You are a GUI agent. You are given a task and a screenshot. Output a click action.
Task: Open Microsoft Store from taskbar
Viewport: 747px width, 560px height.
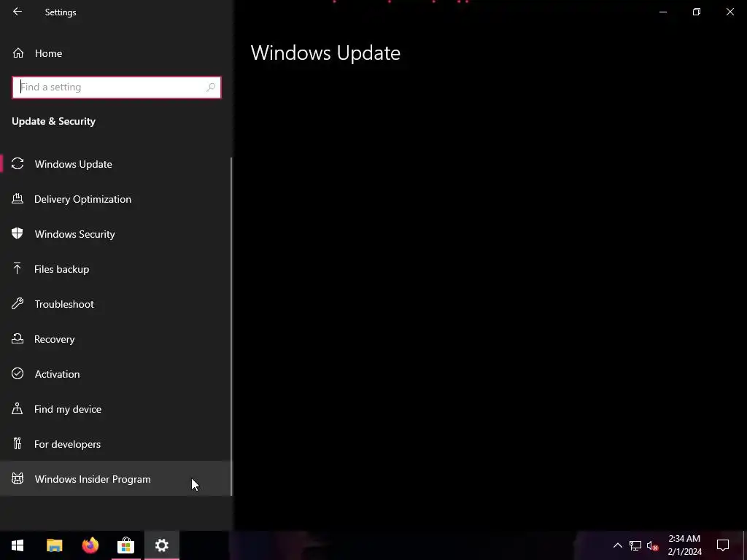click(125, 545)
